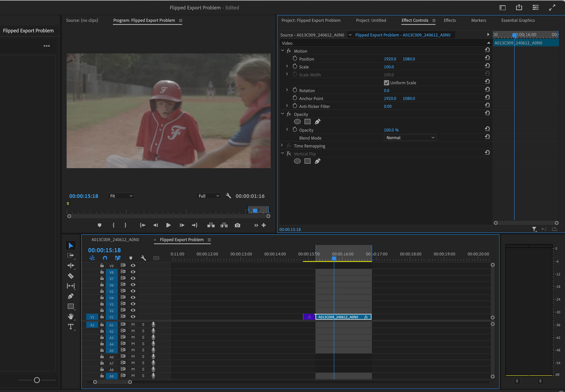Click the Ripple Edit tool

(71, 266)
